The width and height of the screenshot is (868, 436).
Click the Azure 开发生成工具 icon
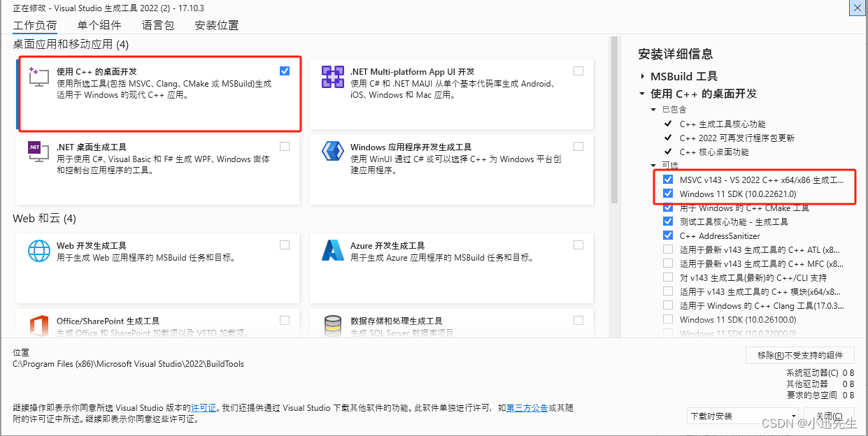point(332,250)
